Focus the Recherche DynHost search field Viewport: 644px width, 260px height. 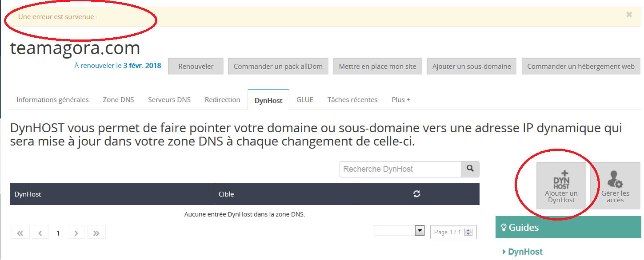click(x=400, y=169)
